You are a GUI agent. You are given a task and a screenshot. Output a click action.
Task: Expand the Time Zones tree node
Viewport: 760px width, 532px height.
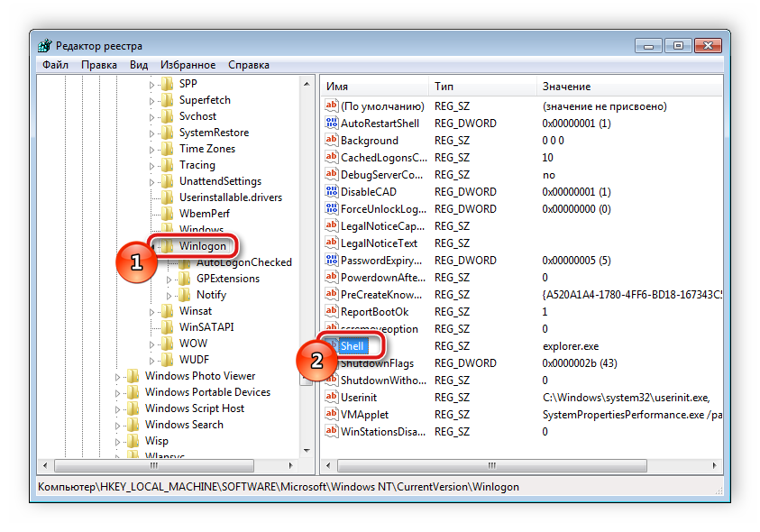pos(151,150)
